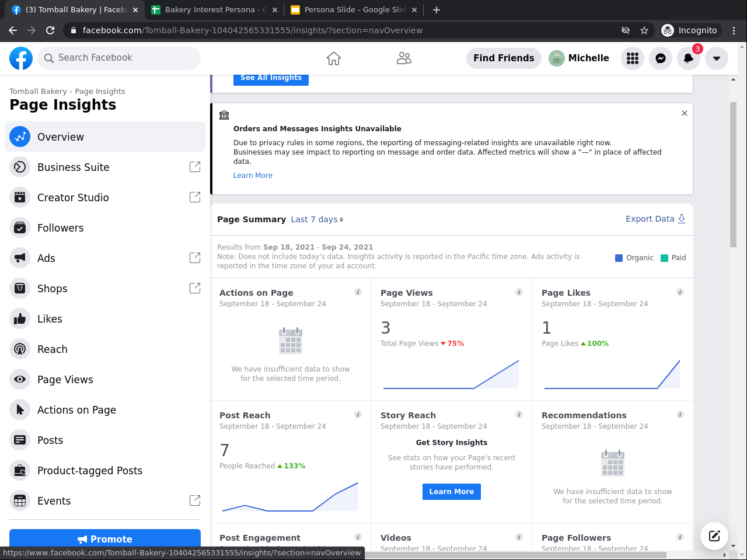Open external link icon for Shops
Screen dimensions: 747x560
click(195, 288)
